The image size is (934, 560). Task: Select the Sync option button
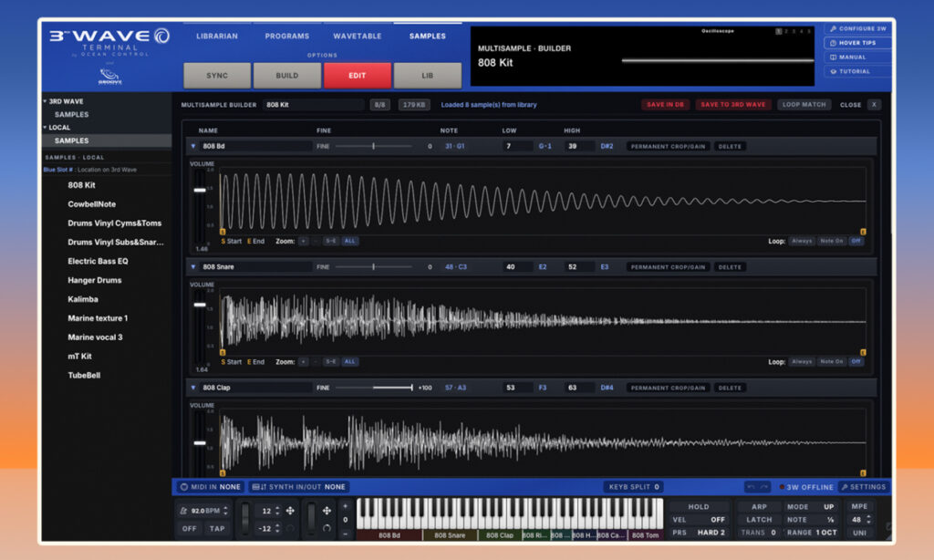point(217,76)
